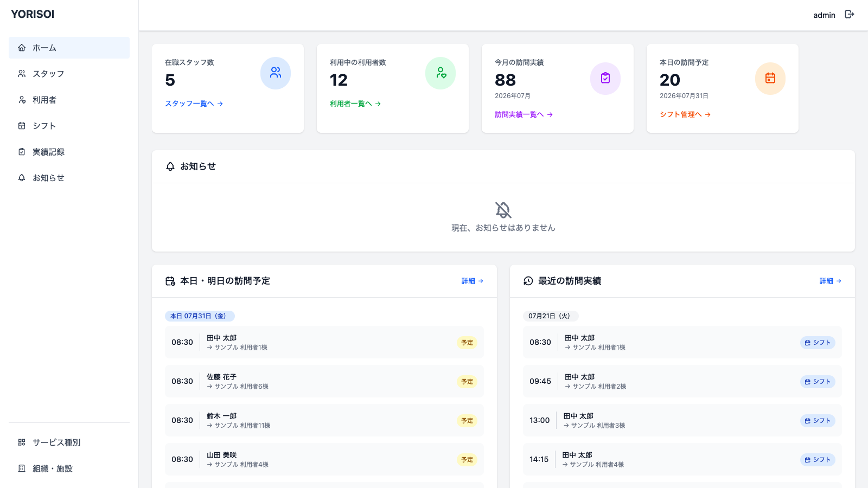Click the 2026年07月31日 date text
This screenshot has height=488, width=868.
pos(684,96)
